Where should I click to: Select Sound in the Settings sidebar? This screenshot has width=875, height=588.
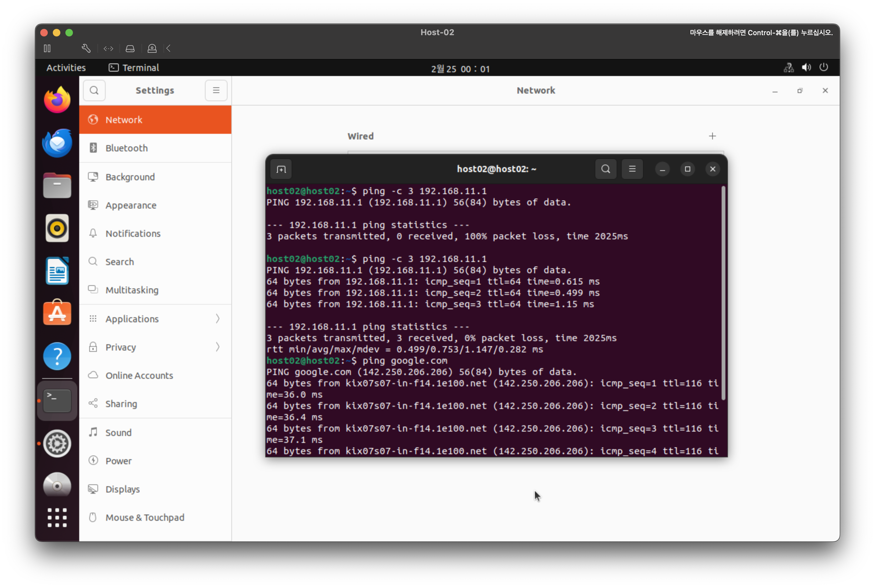[x=118, y=433]
